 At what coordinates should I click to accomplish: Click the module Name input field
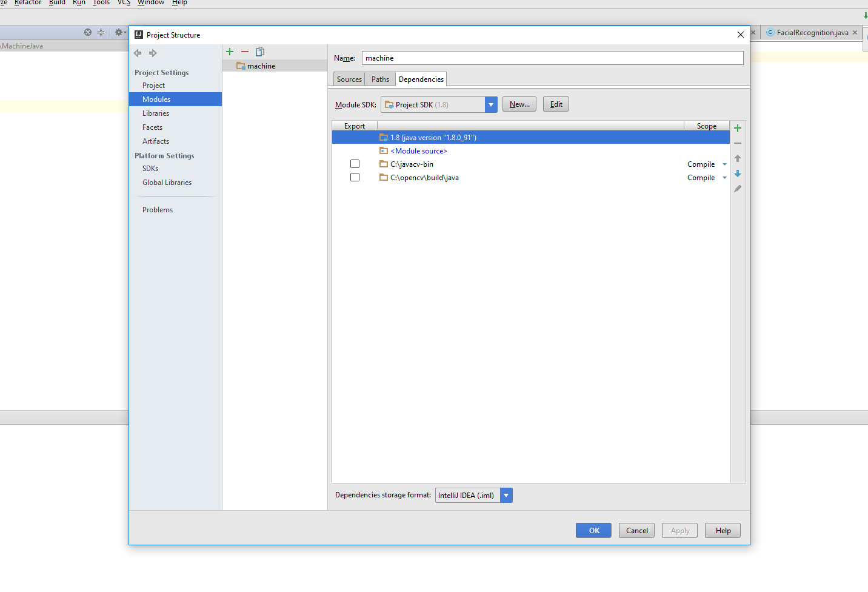[x=552, y=58]
